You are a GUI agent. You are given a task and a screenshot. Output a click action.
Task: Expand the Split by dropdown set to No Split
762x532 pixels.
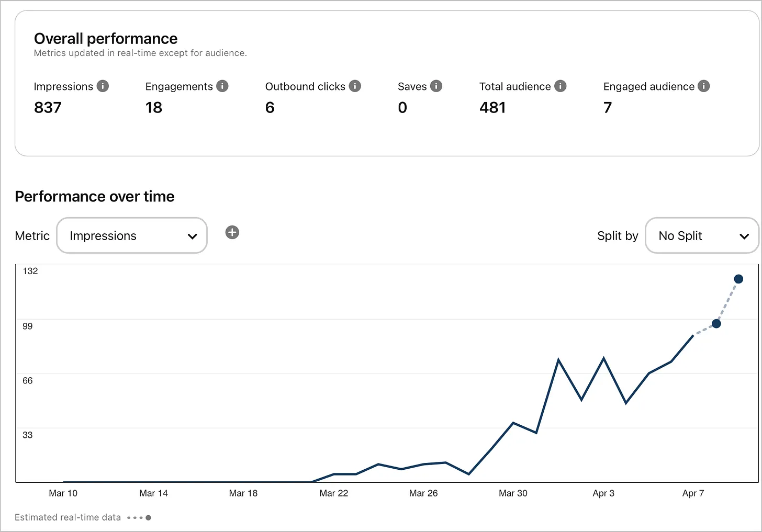click(x=701, y=236)
